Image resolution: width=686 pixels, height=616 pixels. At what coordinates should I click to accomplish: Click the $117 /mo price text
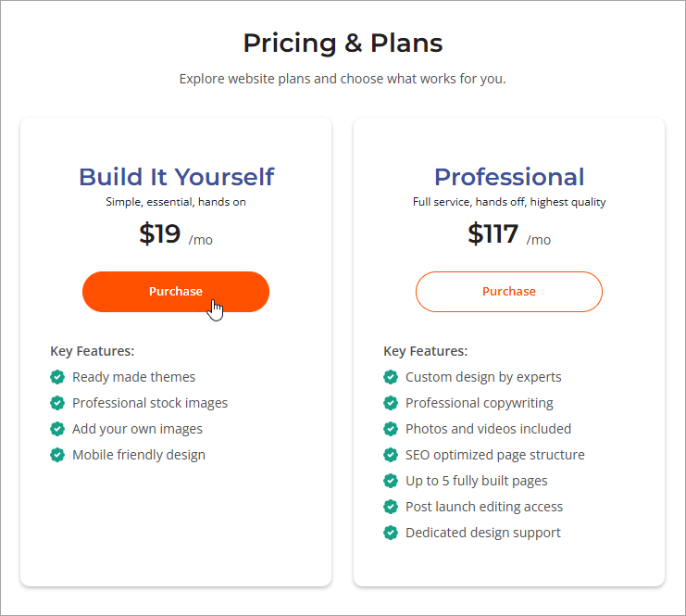[x=508, y=234]
